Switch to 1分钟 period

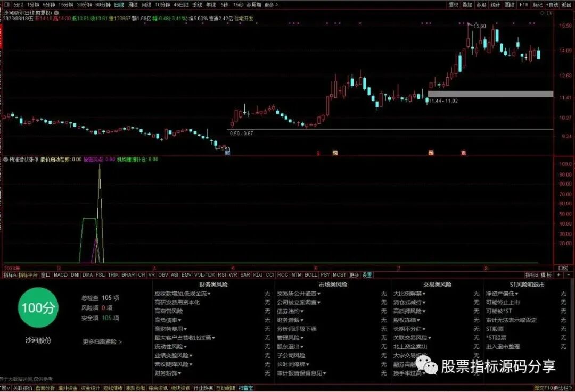(x=33, y=5)
